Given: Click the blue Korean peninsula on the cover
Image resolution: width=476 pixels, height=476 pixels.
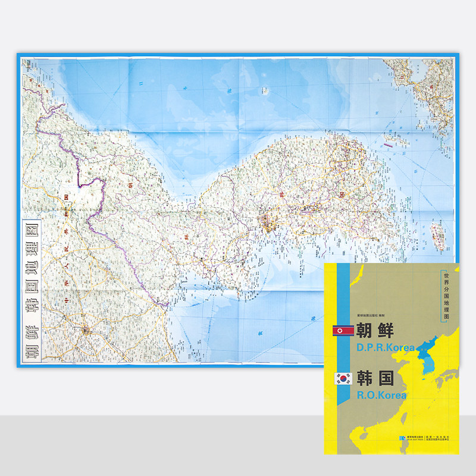Looking at the screenshot, I should click(428, 356).
